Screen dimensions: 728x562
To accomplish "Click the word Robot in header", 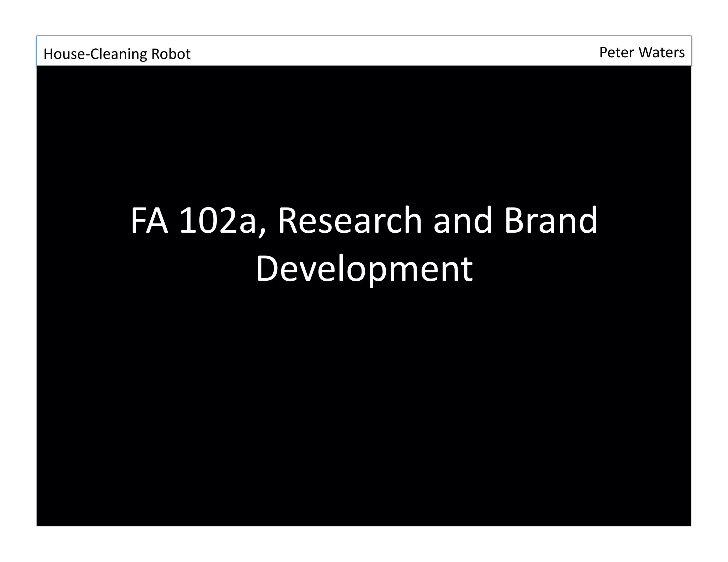I will point(171,54).
